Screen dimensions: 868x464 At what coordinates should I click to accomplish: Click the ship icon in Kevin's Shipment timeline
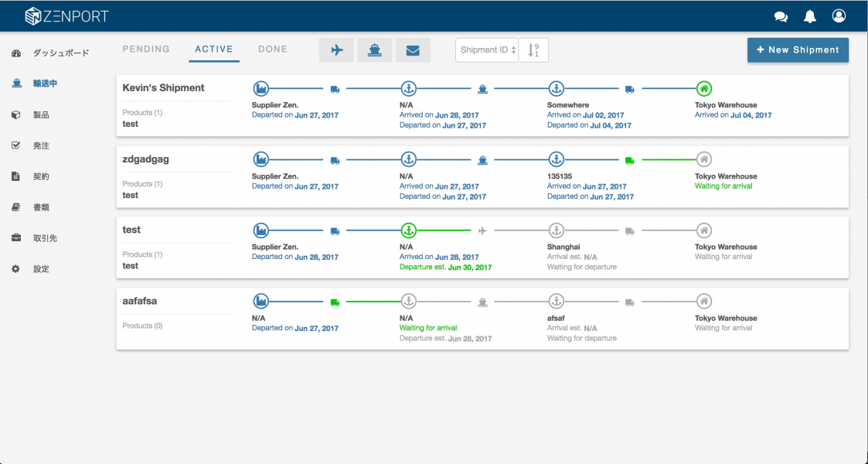point(483,89)
